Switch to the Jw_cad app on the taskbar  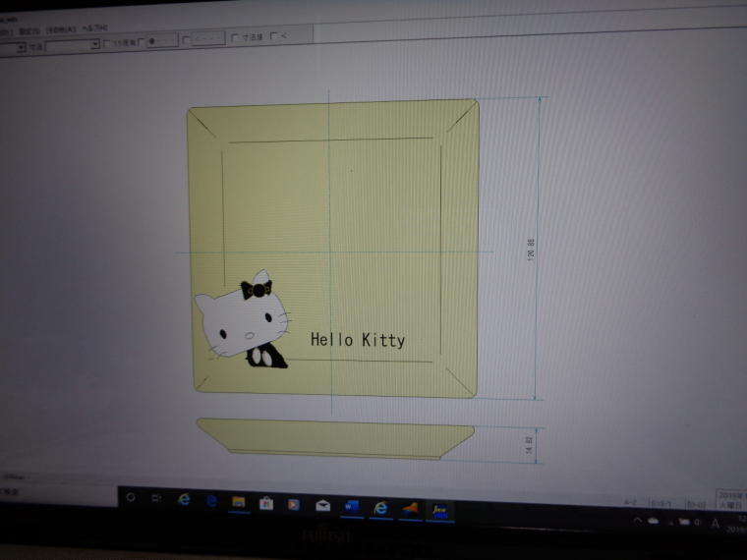pyautogui.click(x=439, y=511)
